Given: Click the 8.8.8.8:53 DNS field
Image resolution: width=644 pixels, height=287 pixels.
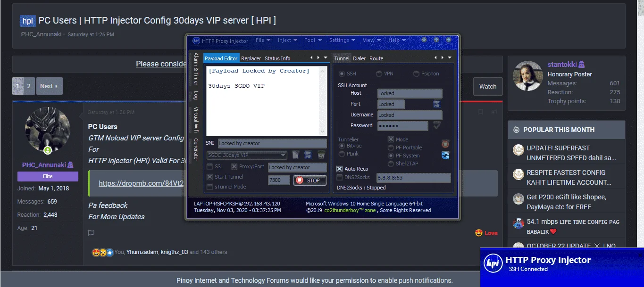Looking at the screenshot, I should [x=413, y=178].
